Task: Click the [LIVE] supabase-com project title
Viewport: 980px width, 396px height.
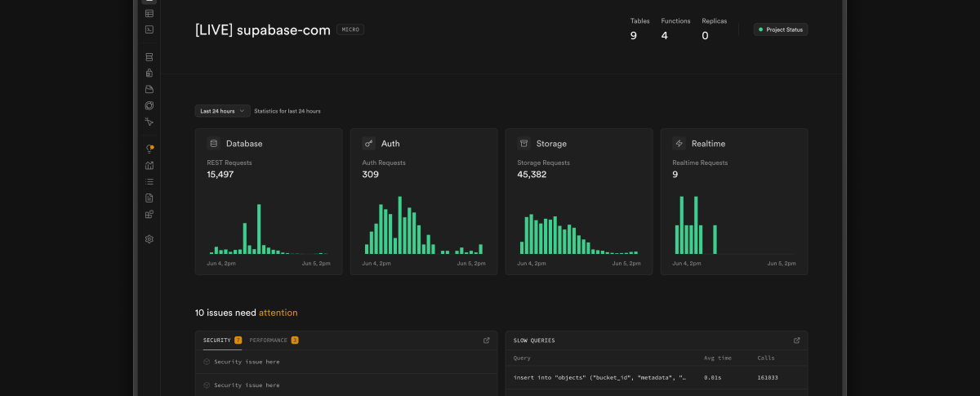Action: point(263,29)
